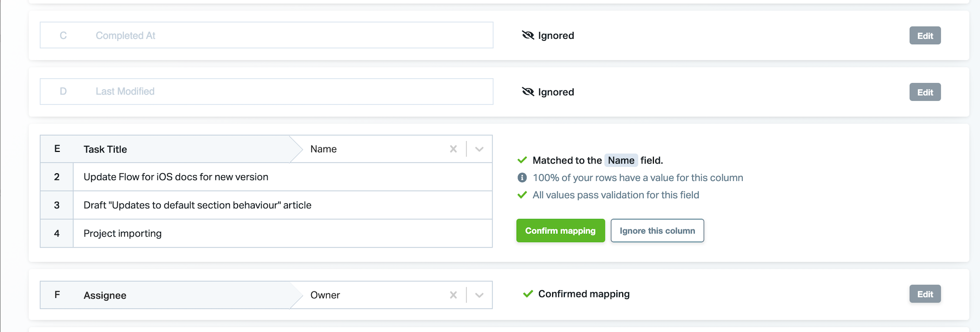Viewport: 980px width, 332px height.
Task: Click the info icon next to 100% rows message
Action: (x=522, y=178)
